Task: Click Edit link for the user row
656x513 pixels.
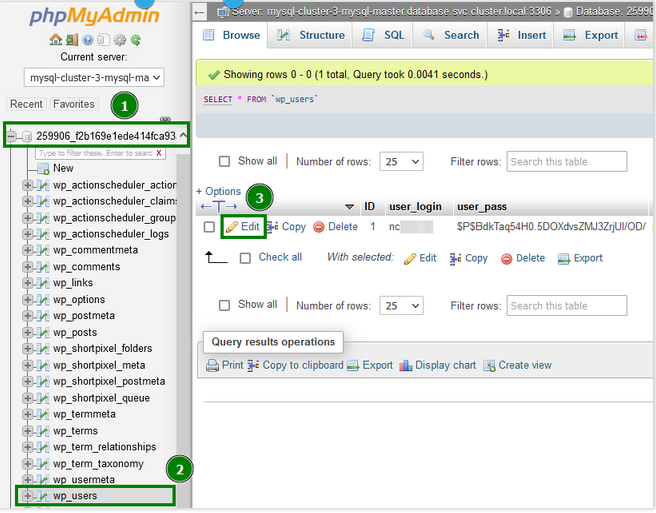Action: coord(242,227)
